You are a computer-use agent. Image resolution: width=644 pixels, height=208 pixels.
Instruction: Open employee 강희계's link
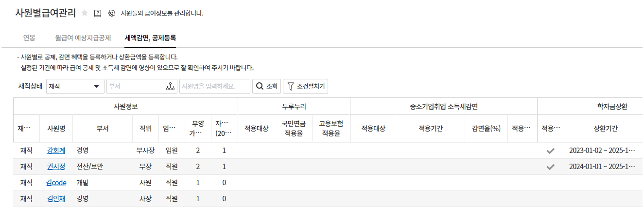56,151
